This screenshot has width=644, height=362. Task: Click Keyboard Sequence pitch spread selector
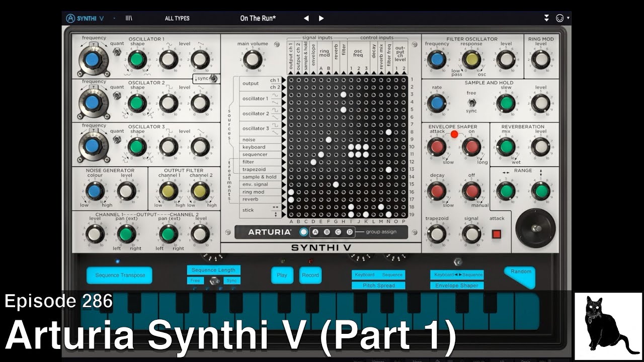pyautogui.click(x=378, y=275)
